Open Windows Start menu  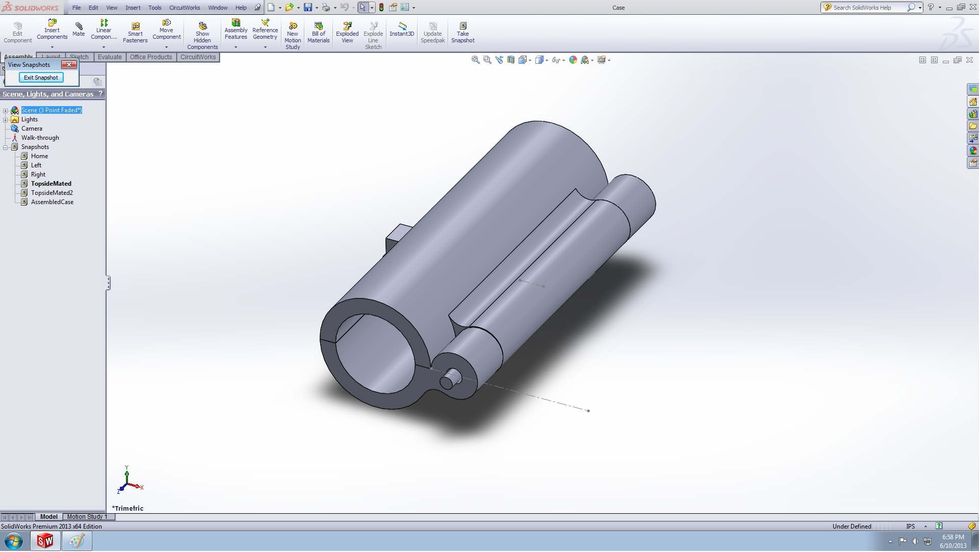point(14,542)
